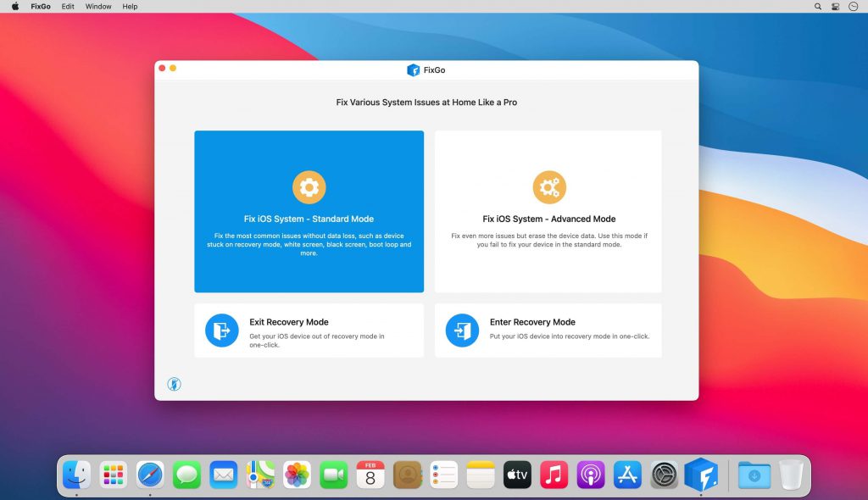Open Podcasts from the Dock
The height and width of the screenshot is (500, 868).
point(590,475)
